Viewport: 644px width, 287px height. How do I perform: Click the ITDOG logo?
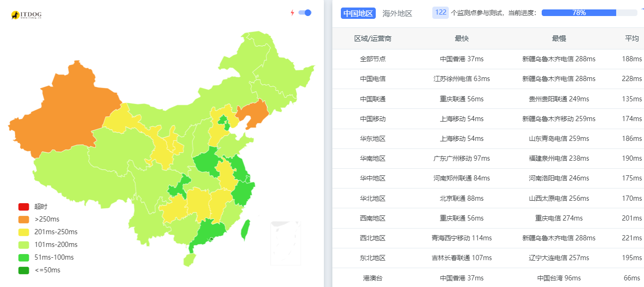pos(26,15)
